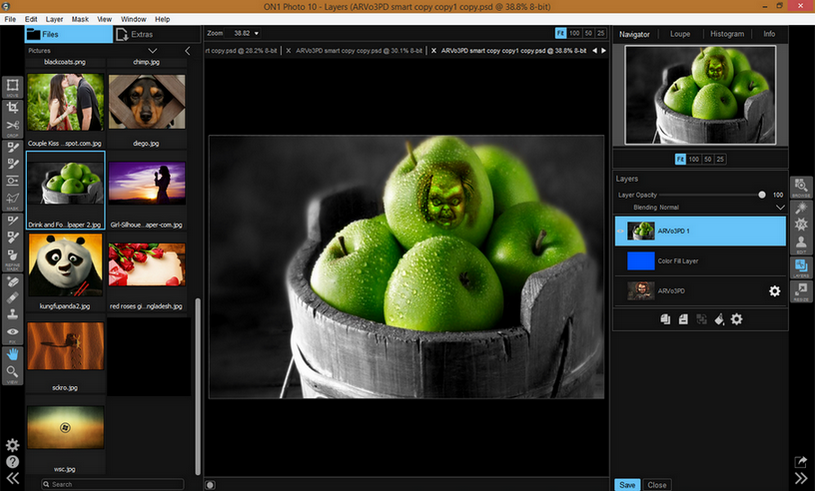Select the Clone Stamp tool
Image resolution: width=815 pixels, height=491 pixels.
[12, 313]
